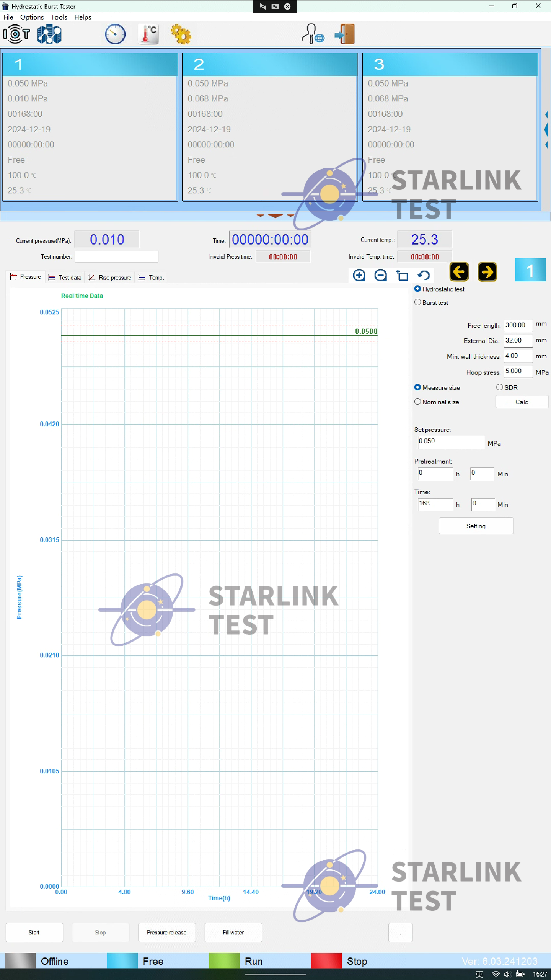Select Burst test radio button
Viewport: 551px width, 980px height.
point(417,302)
